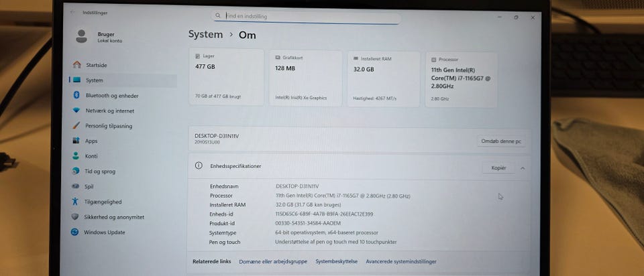Click the Find en indstilling search field
Viewport: 644px width, 276px height.
pyautogui.click(x=306, y=16)
